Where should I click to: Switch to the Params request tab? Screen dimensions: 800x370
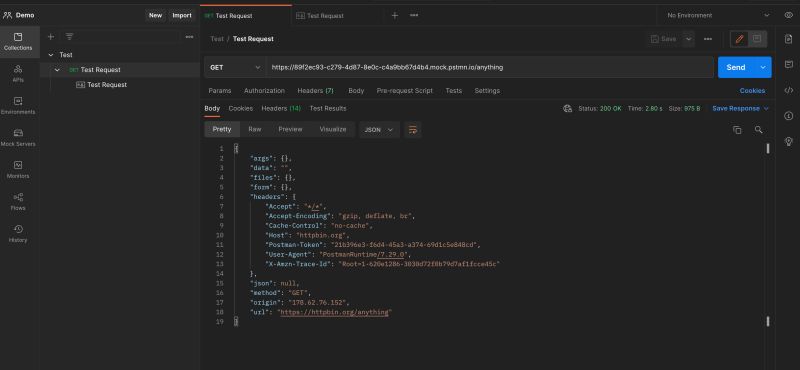220,90
